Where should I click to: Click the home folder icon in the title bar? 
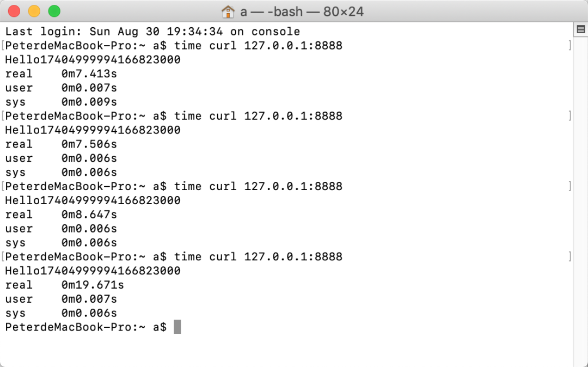tap(228, 11)
